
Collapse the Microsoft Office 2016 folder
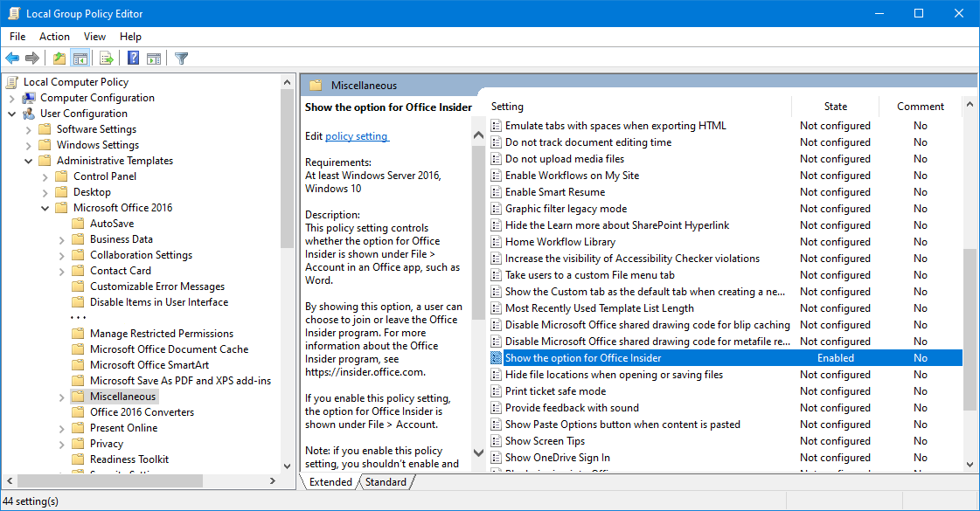click(45, 208)
